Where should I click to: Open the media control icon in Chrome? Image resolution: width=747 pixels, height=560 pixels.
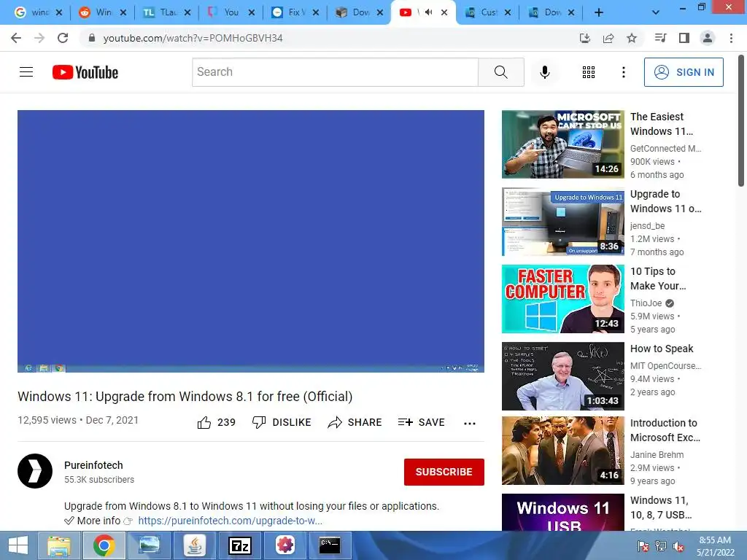click(660, 38)
